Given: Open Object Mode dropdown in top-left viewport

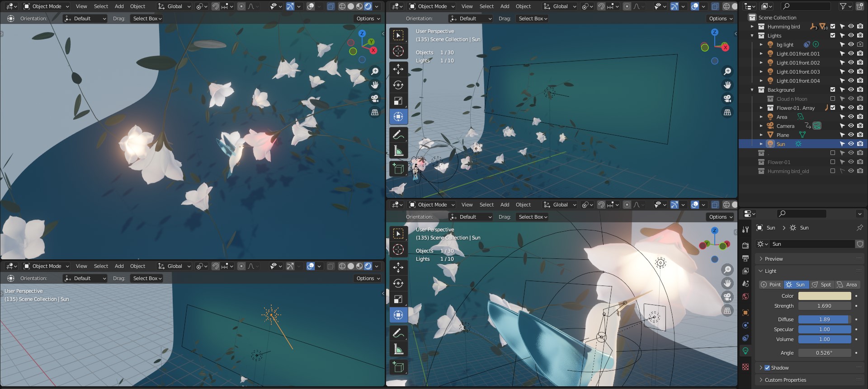Looking at the screenshot, I should click(x=46, y=6).
